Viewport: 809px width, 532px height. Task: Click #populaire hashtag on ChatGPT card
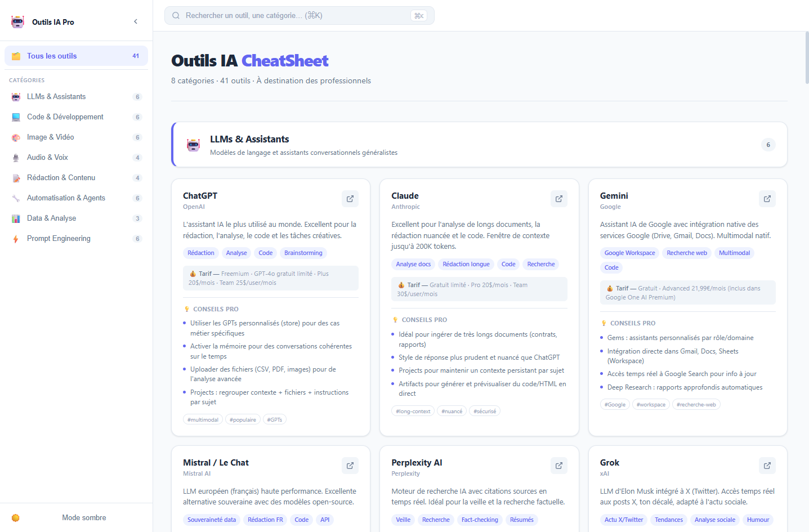[x=243, y=420]
